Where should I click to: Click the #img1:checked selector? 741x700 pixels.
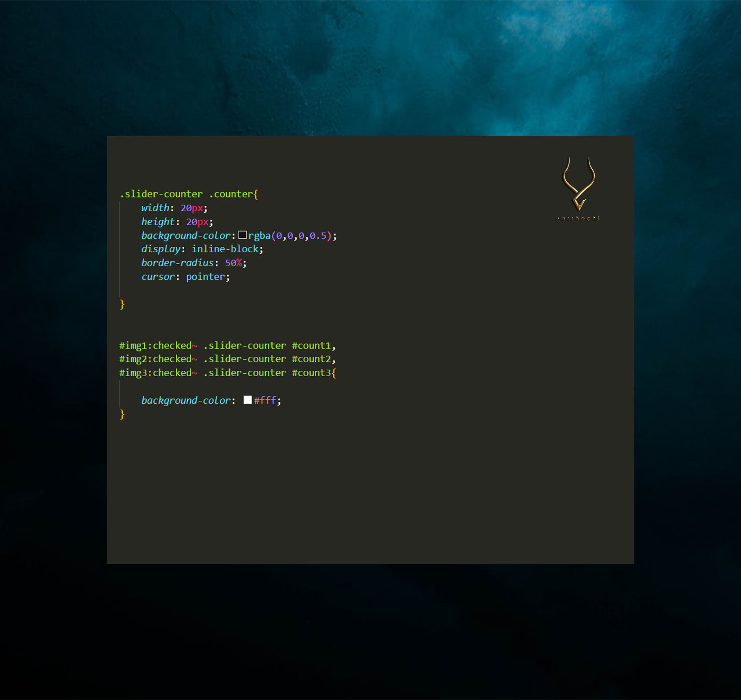[155, 346]
